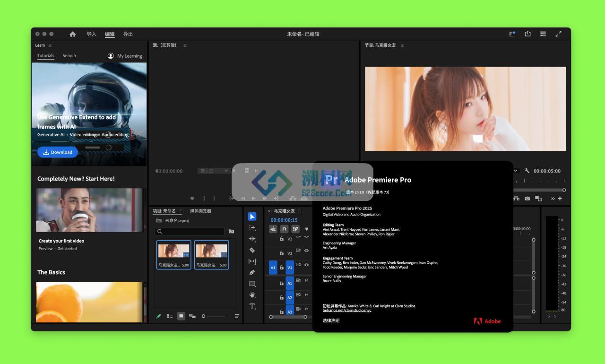Open Program monitor resolution dropdown arrow
Viewport: 605px width, 364px height.
click(x=516, y=171)
